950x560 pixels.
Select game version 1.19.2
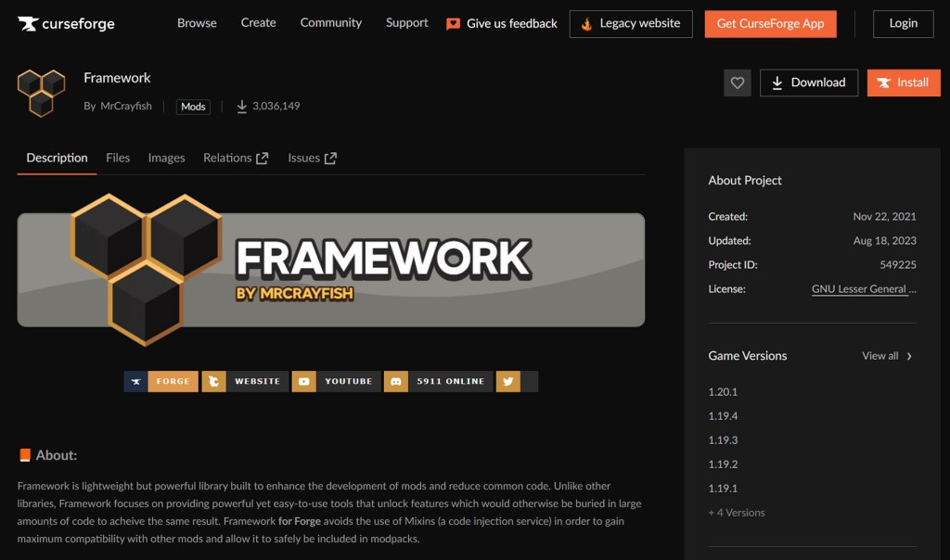(723, 465)
